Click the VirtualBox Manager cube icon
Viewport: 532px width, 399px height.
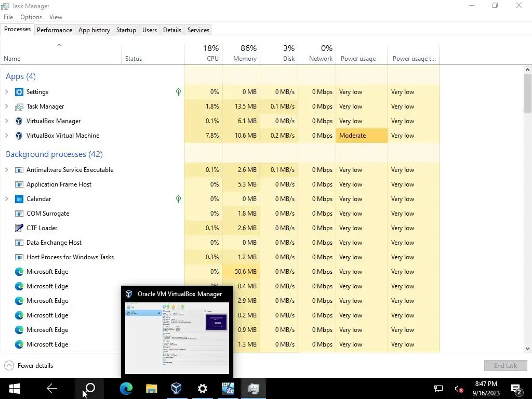(19, 121)
